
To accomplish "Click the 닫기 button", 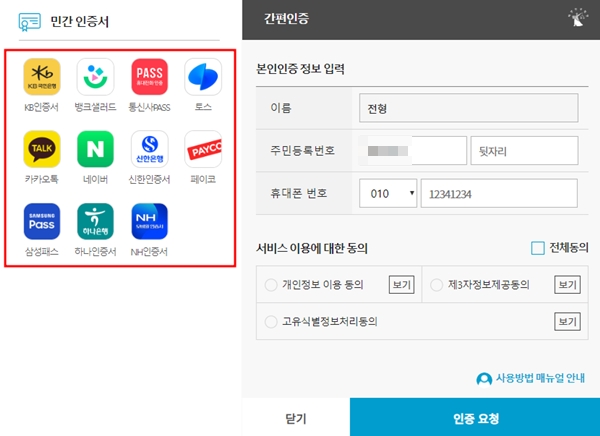I will click(x=296, y=417).
